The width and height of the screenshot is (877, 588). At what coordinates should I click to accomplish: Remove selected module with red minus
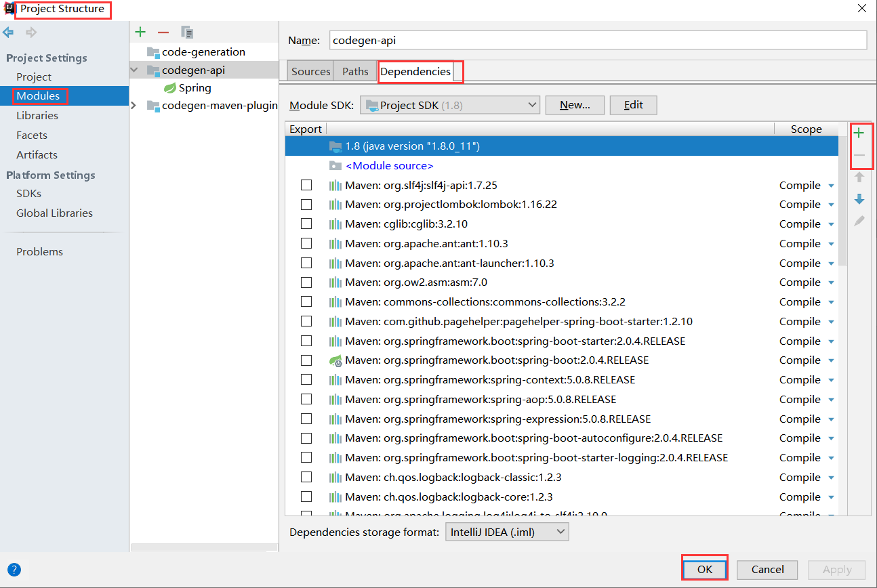[x=163, y=32]
